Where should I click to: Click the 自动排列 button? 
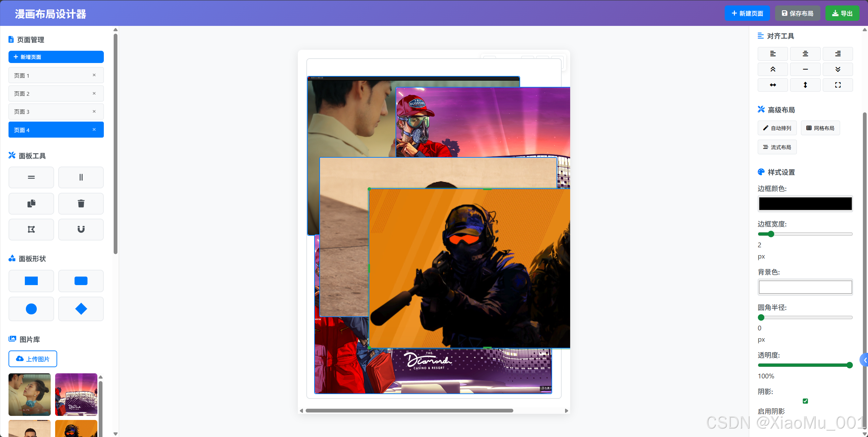[x=777, y=128]
